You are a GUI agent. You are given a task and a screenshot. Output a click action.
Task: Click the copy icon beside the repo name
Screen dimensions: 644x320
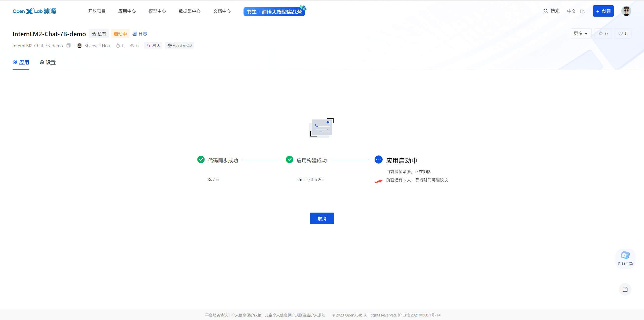(68, 46)
